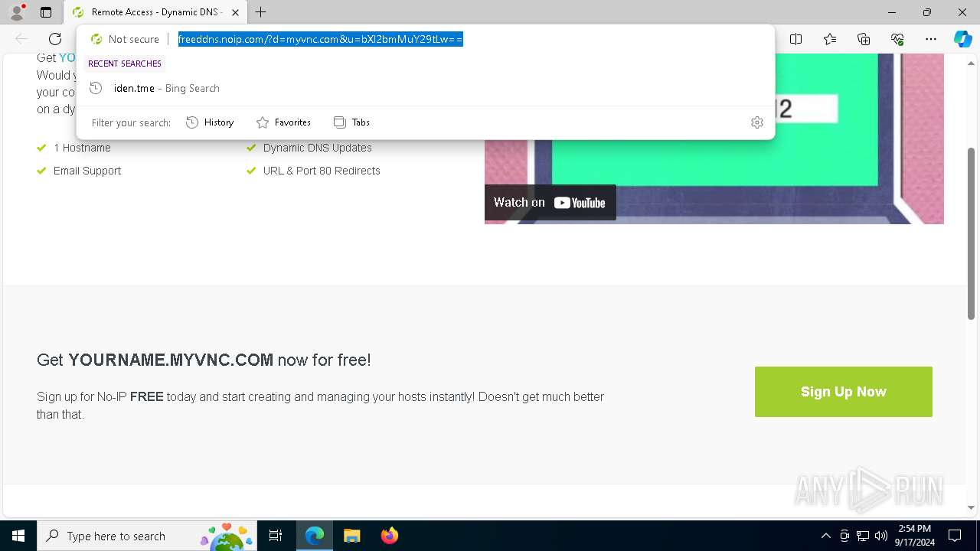Image resolution: width=980 pixels, height=551 pixels.
Task: Go back with the back arrow
Action: (x=21, y=39)
